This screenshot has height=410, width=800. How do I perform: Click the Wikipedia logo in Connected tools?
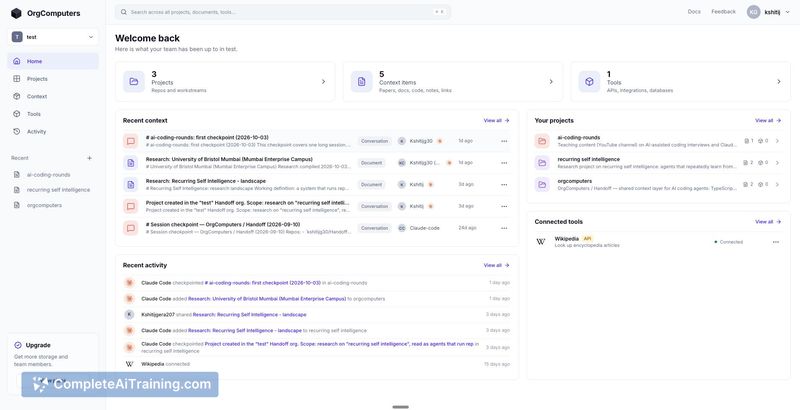point(541,242)
